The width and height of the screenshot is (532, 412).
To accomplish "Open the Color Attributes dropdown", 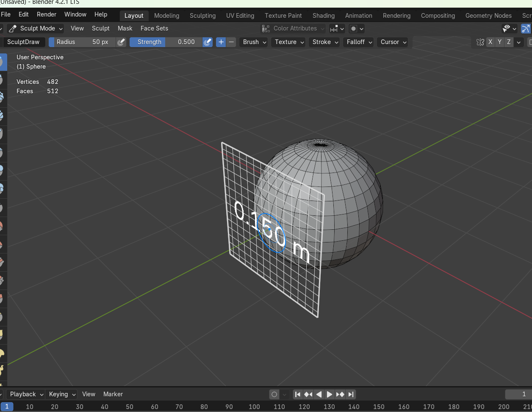I will [293, 28].
